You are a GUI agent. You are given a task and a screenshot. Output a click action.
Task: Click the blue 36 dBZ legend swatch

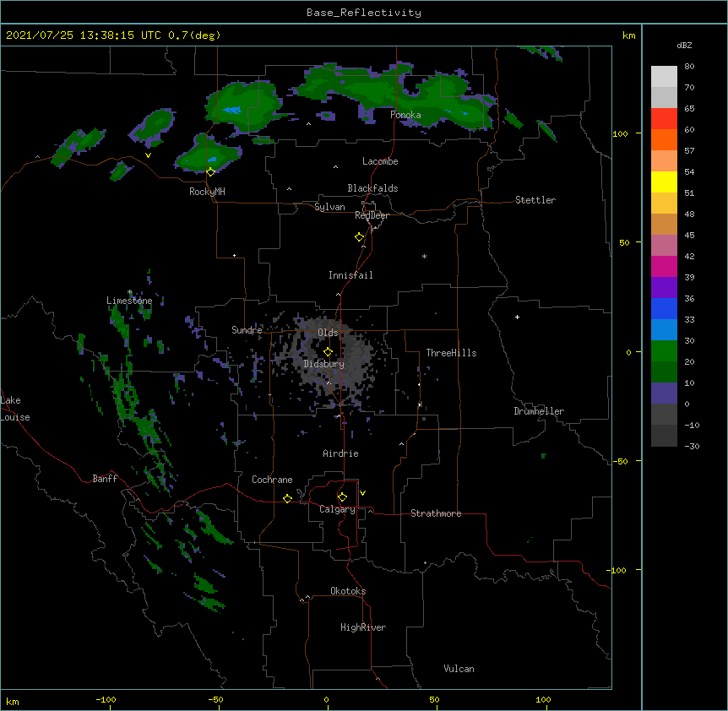pos(664,308)
